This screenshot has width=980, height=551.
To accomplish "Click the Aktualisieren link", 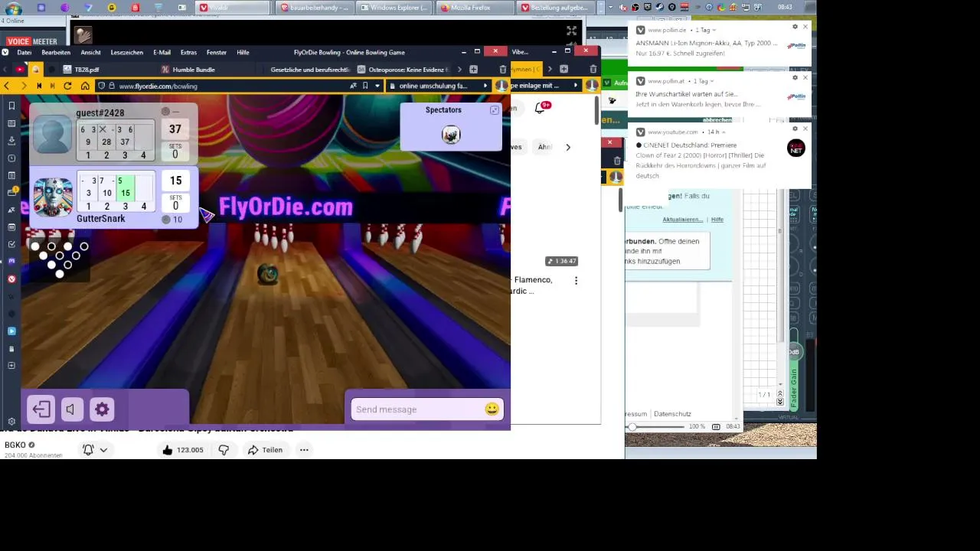I will (x=683, y=220).
